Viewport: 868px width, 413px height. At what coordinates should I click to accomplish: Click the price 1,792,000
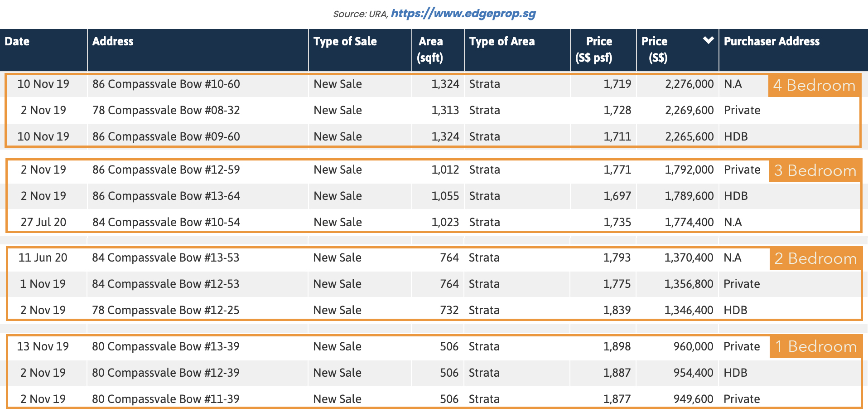pos(689,170)
